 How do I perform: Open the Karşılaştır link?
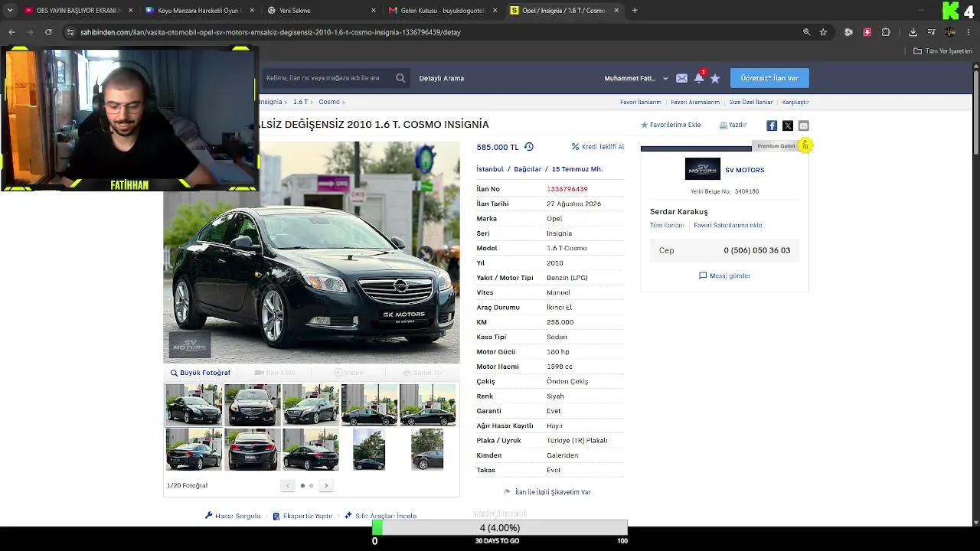click(795, 102)
